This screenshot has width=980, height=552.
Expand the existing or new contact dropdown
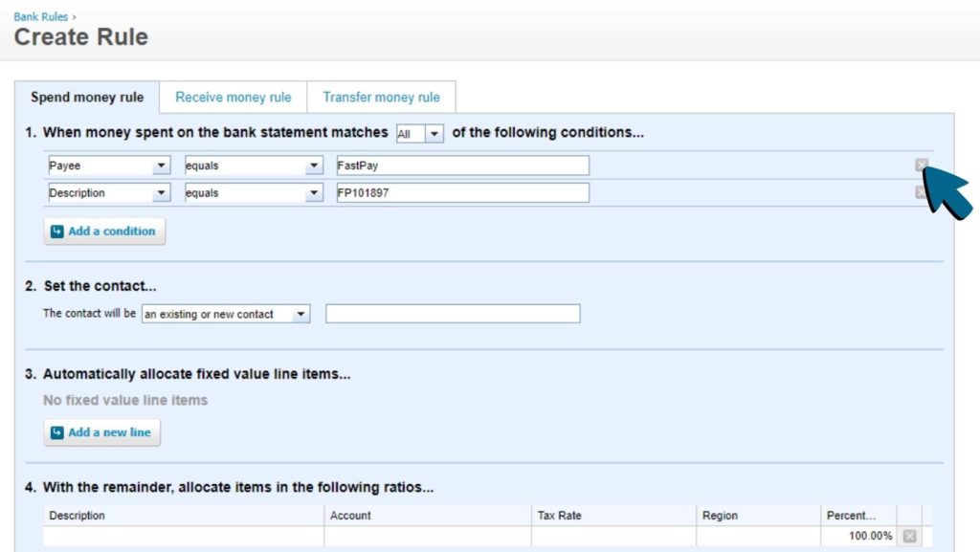click(226, 314)
